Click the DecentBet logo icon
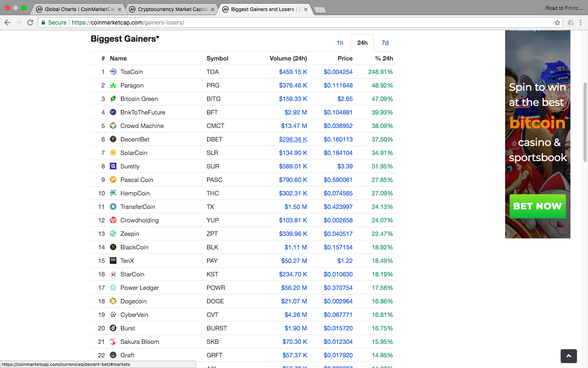Image resolution: width=588 pixels, height=368 pixels. pyautogui.click(x=113, y=139)
